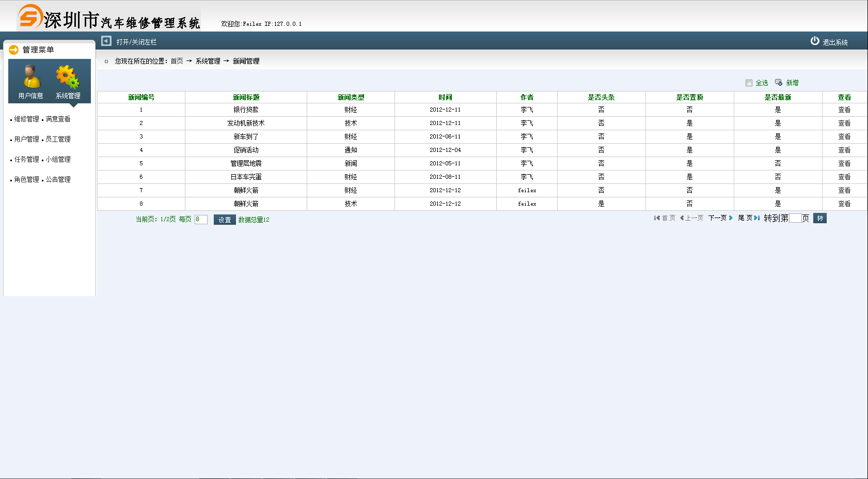868x479 pixels.
Task: Open 系统管理 gears icon
Action: click(x=68, y=76)
